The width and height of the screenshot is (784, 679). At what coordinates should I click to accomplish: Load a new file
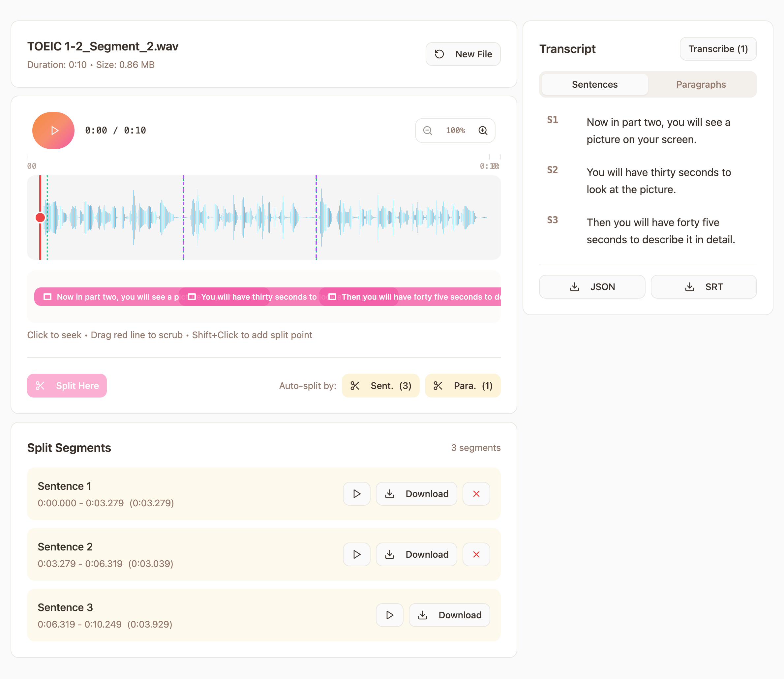[x=463, y=54]
